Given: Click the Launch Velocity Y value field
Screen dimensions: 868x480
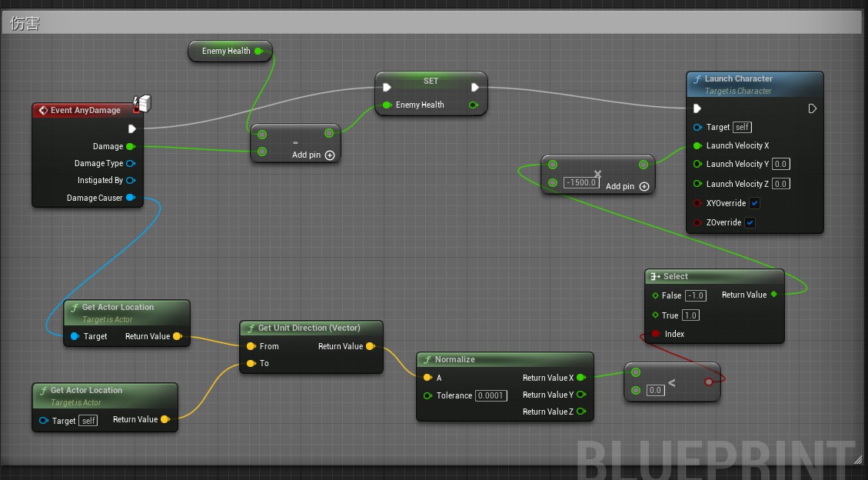Looking at the screenshot, I should click(780, 164).
